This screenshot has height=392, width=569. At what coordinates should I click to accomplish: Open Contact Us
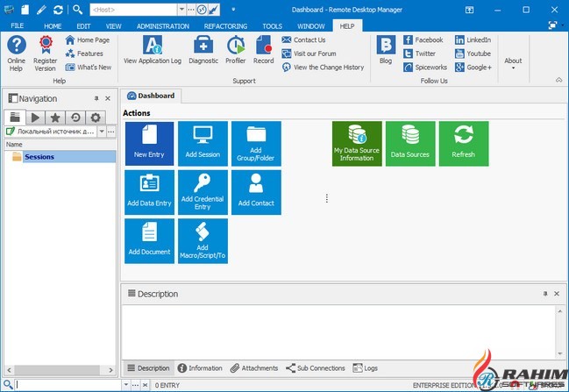pyautogui.click(x=303, y=40)
